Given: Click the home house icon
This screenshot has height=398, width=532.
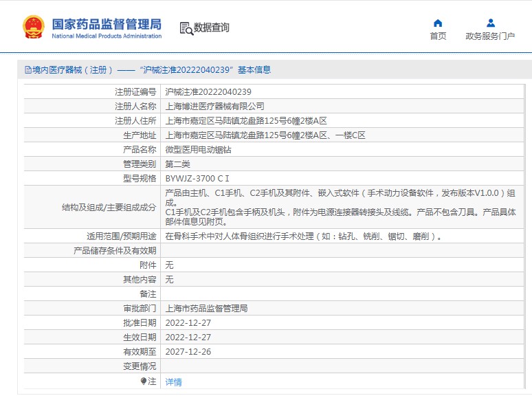Looking at the screenshot, I should click(x=438, y=23).
